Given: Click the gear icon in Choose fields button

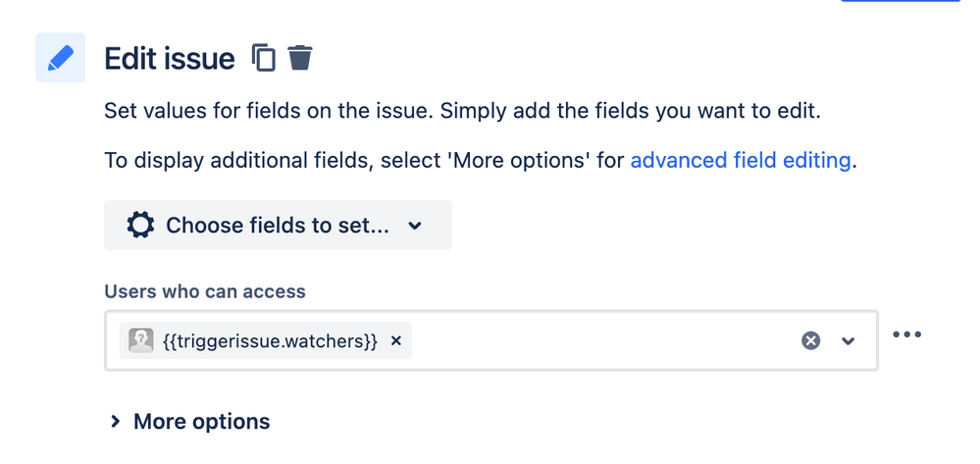Looking at the screenshot, I should [x=140, y=225].
